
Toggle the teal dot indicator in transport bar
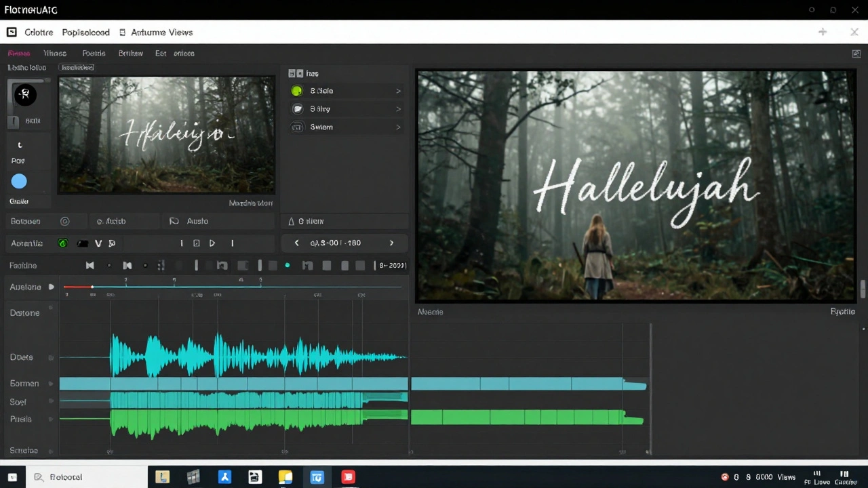coord(287,265)
